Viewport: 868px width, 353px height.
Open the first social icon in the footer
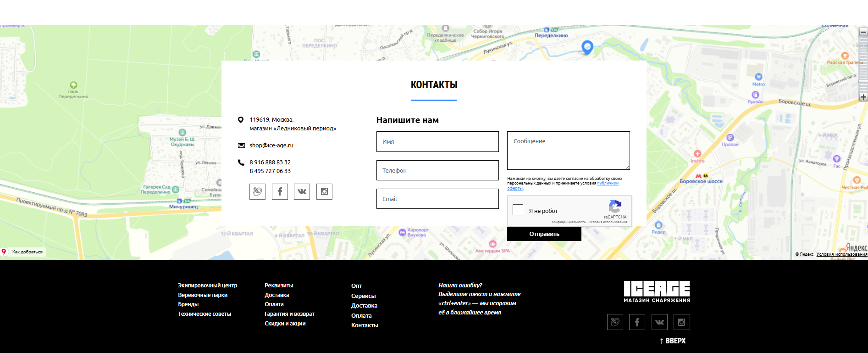pos(615,322)
